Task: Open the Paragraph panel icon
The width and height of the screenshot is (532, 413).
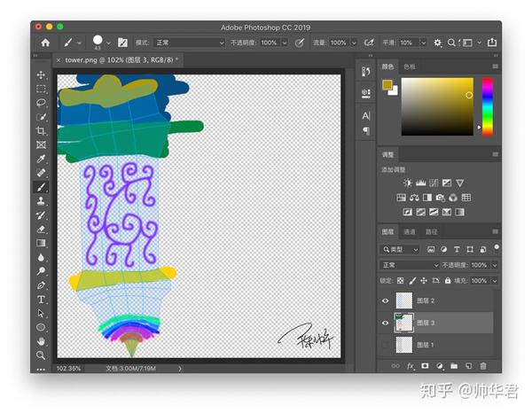Action: [x=365, y=130]
